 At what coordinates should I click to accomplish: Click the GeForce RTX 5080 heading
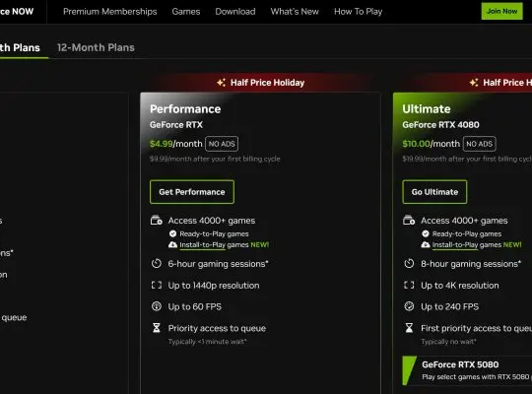460,364
